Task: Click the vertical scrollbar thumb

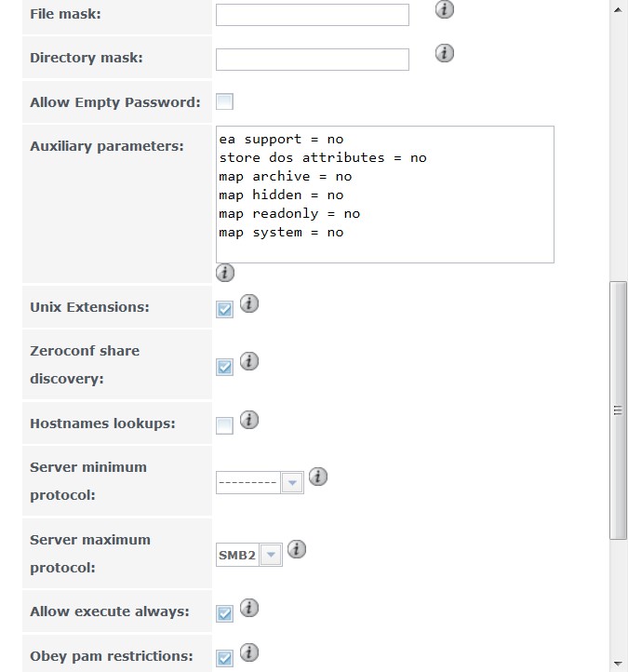Action: 618,410
